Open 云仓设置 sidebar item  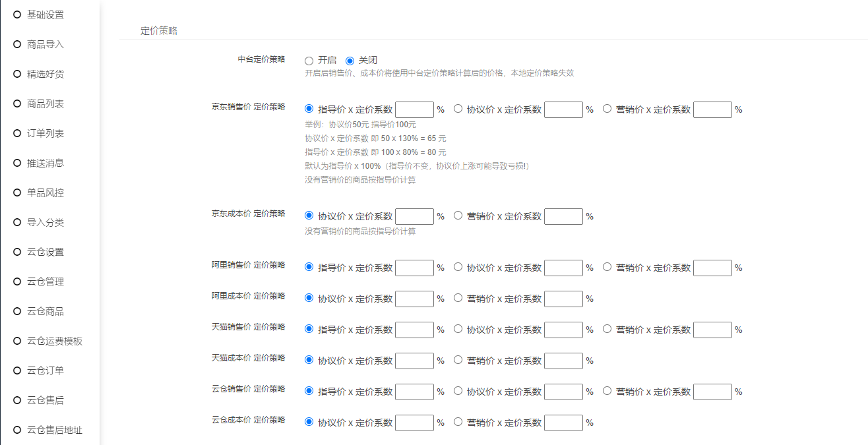click(x=46, y=252)
